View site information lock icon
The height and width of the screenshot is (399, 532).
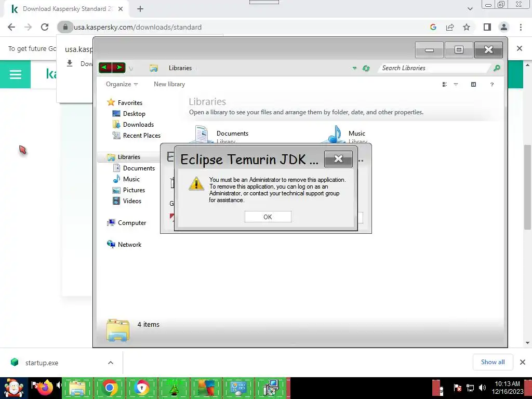(x=65, y=27)
